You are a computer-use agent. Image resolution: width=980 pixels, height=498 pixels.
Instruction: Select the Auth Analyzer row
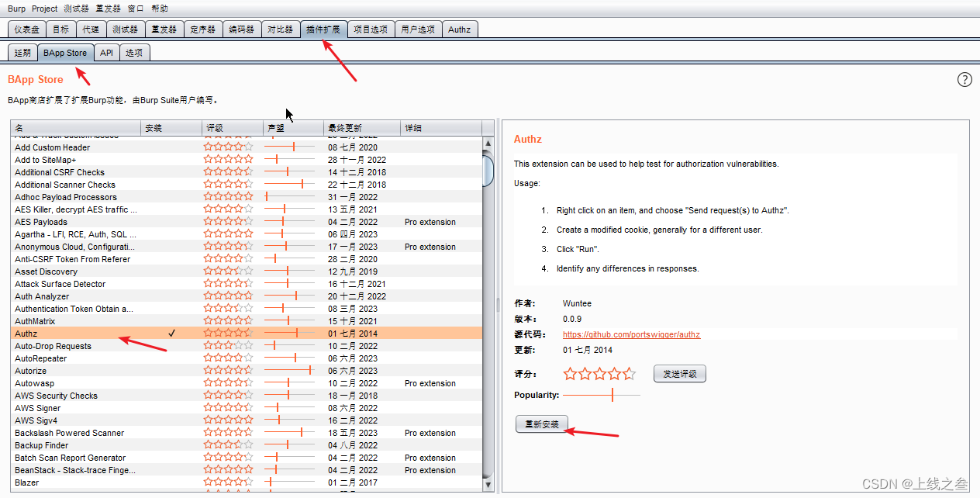tap(247, 296)
